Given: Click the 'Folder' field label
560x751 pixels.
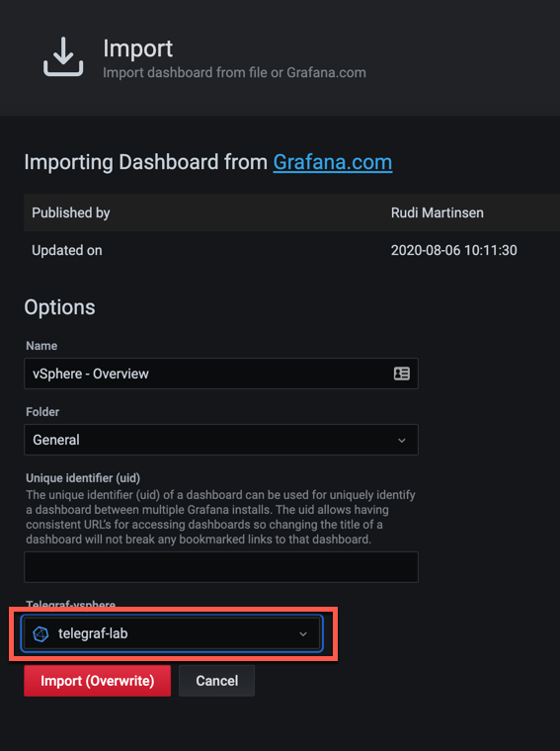Looking at the screenshot, I should click(42, 412).
